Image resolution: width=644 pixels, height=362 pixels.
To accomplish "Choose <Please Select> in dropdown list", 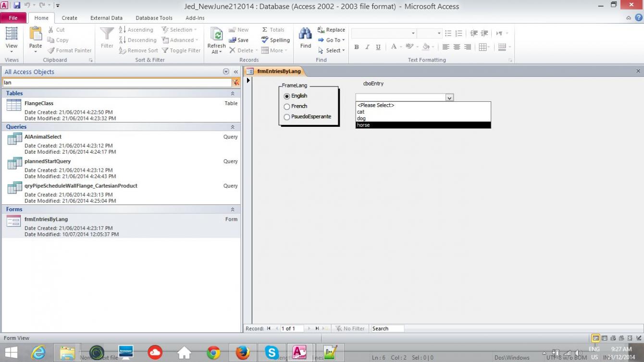I will click(423, 105).
